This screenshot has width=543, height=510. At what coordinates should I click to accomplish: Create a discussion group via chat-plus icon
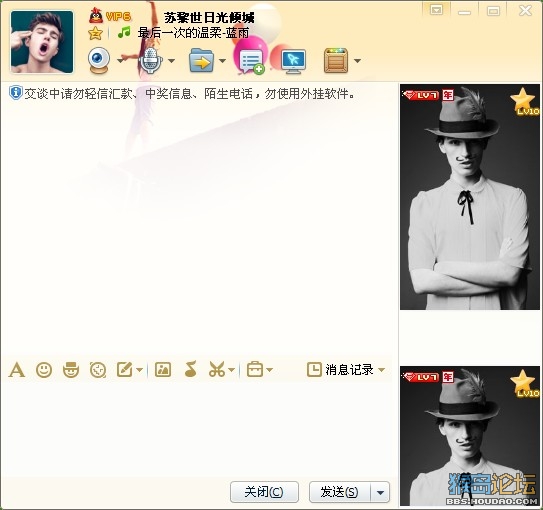(x=252, y=62)
